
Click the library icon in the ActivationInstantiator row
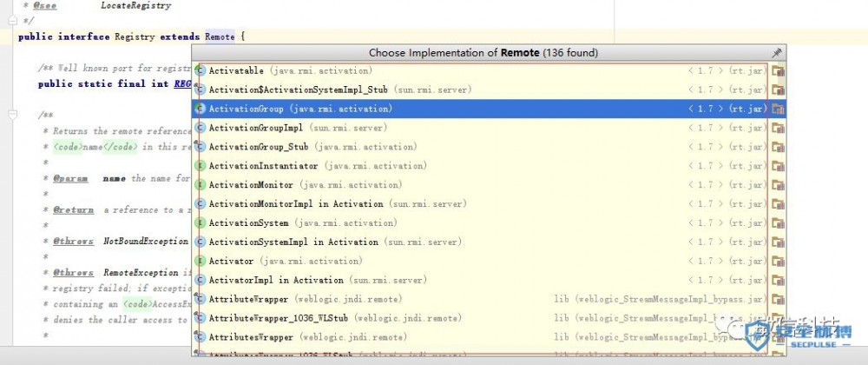pyautogui.click(x=779, y=166)
